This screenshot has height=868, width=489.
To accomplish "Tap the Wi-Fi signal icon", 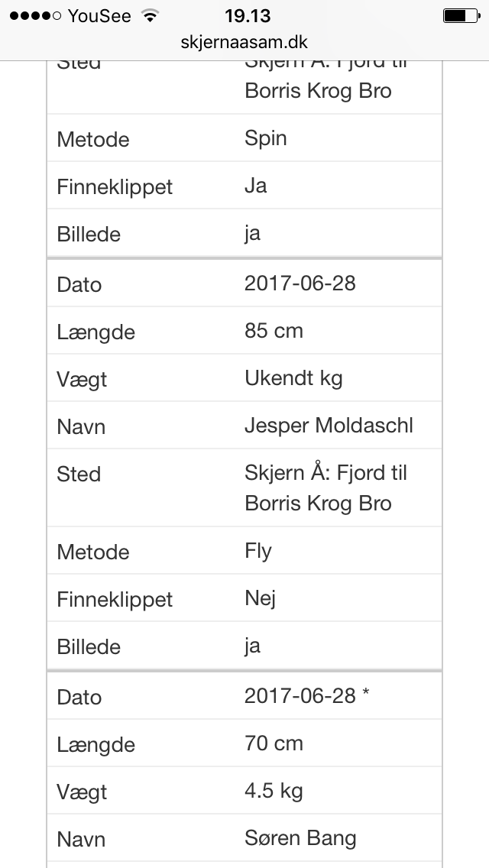I will pos(150,15).
